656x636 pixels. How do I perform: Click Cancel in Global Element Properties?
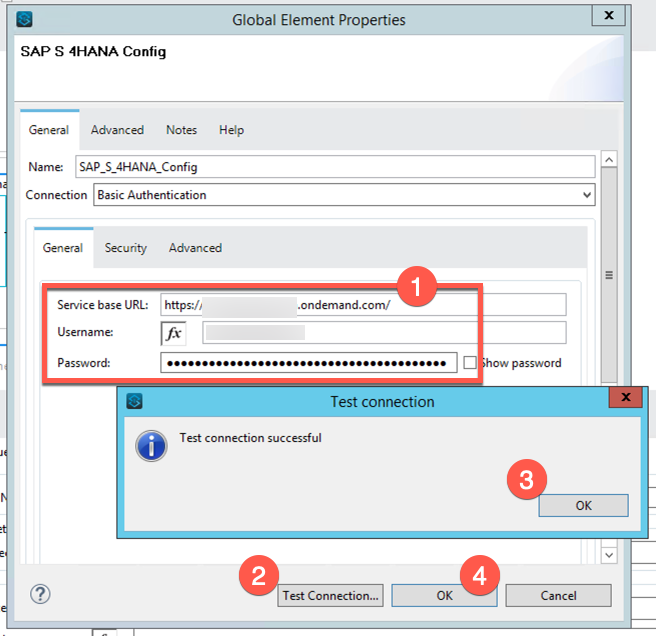tap(558, 595)
